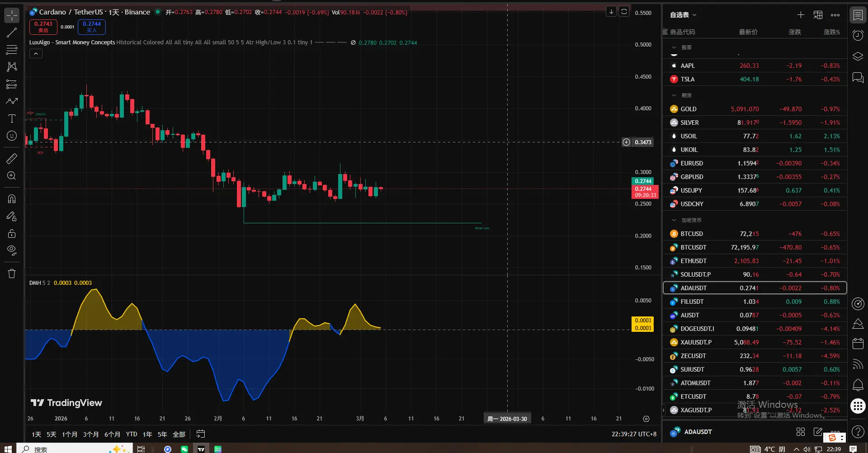
Task: Open the apps grid in right sidebar
Action: pyautogui.click(x=858, y=406)
